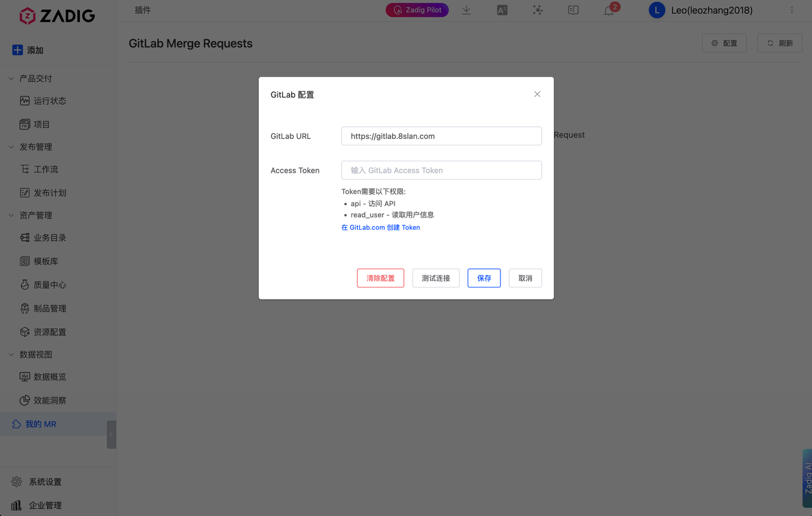Screen dimensions: 812x516
Task: Open 工作流 in the sidebar
Action: [x=39, y=169]
